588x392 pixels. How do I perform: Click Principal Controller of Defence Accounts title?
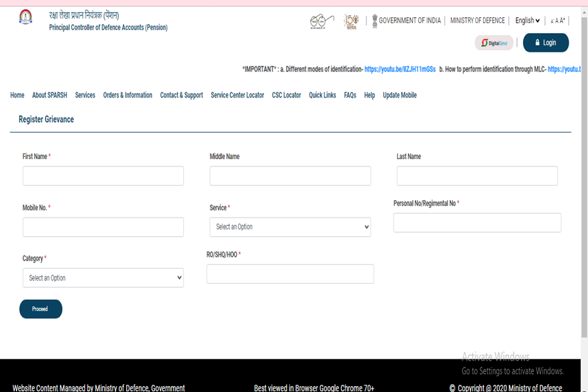(x=108, y=27)
